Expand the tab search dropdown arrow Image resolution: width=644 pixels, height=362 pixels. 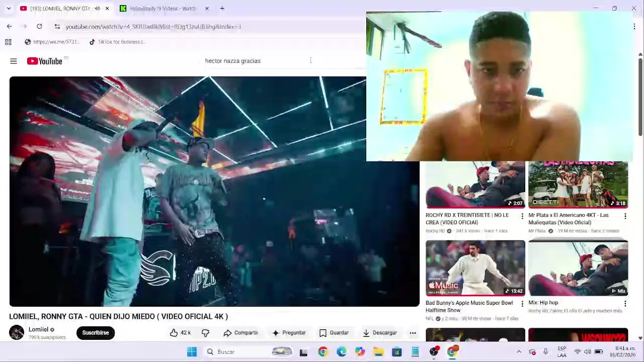point(9,9)
